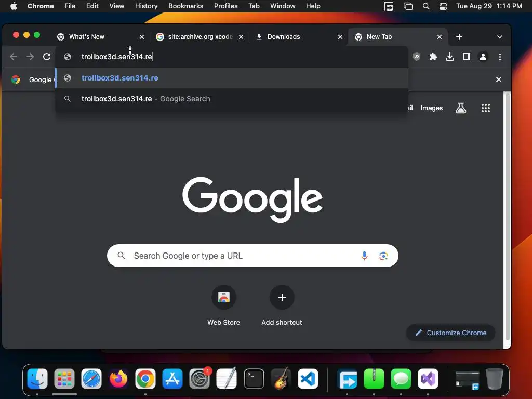Select the trollbox3d.sen314.re URL suggestion

tap(232, 78)
